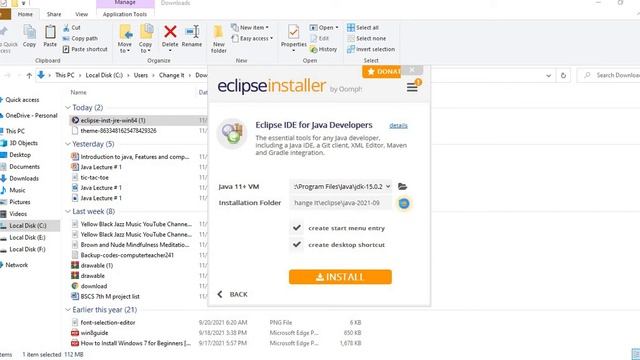Select the eclipse-inst-jre-win64 (1) file
The width and height of the screenshot is (640, 360).
click(113, 120)
